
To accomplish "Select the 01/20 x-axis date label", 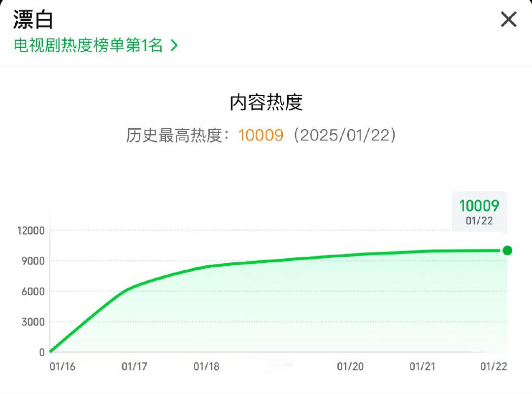I will click(x=350, y=366).
